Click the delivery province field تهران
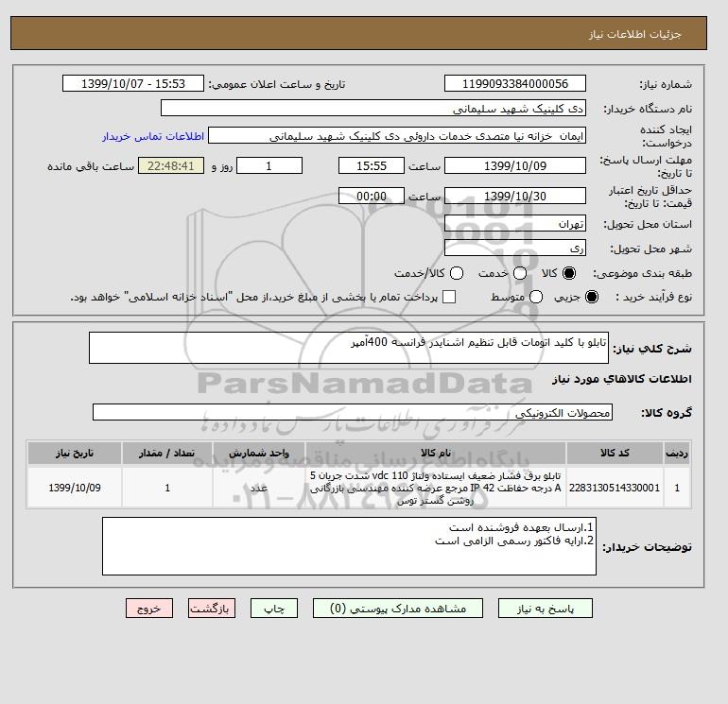This screenshot has width=728, height=704. coord(515,224)
